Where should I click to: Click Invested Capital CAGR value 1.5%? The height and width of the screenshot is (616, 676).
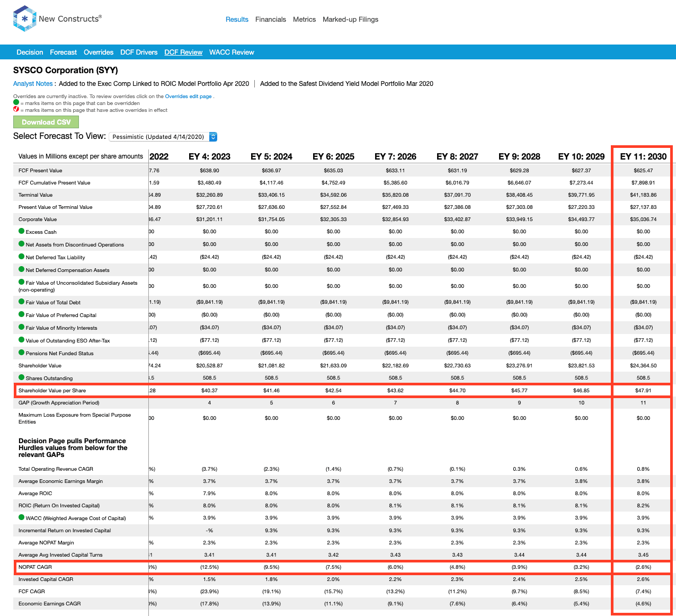coord(209,579)
